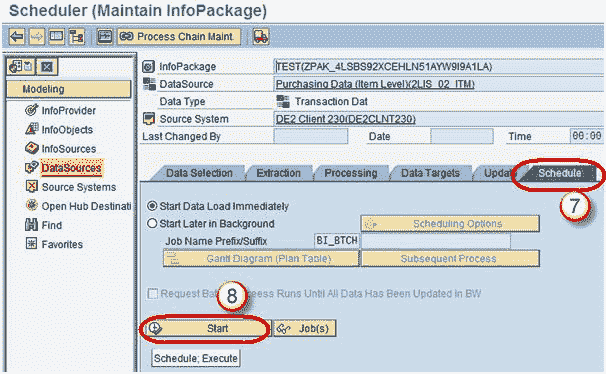Image resolution: width=606 pixels, height=374 pixels.
Task: Select Start Data Load Immediately option
Action: [x=152, y=206]
